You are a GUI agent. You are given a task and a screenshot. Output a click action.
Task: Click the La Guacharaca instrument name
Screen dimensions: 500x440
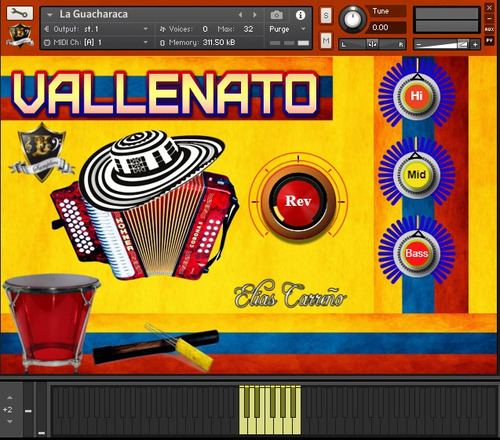[94, 14]
